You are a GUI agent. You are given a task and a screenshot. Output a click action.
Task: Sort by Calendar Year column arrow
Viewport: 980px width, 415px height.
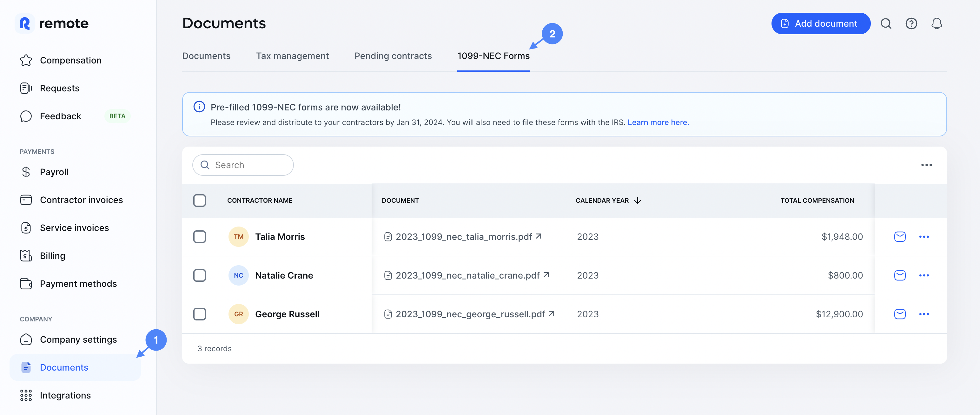[638, 201]
